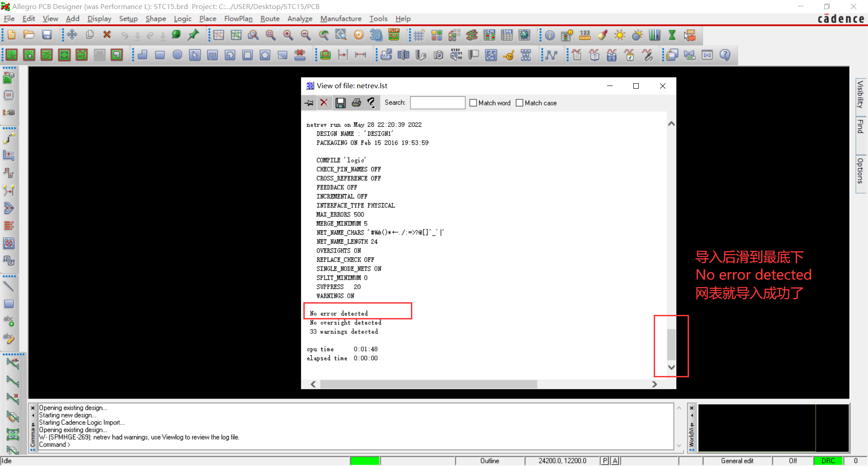Select the Move tool icon
Screen dimensions: 868x466
[x=72, y=35]
